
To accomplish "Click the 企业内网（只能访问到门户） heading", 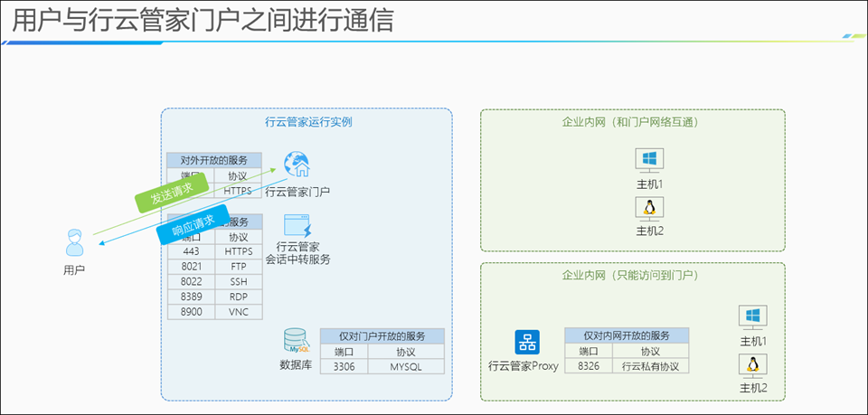I will [x=630, y=274].
